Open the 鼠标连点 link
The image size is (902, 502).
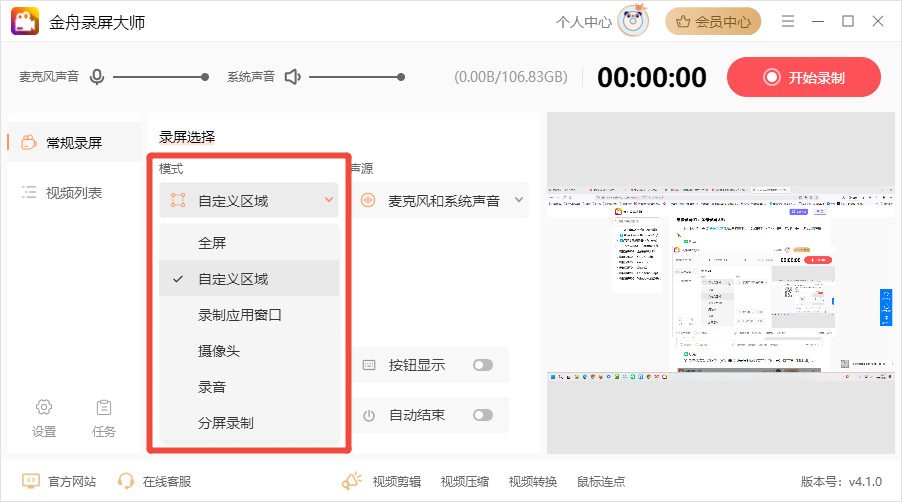(x=601, y=481)
